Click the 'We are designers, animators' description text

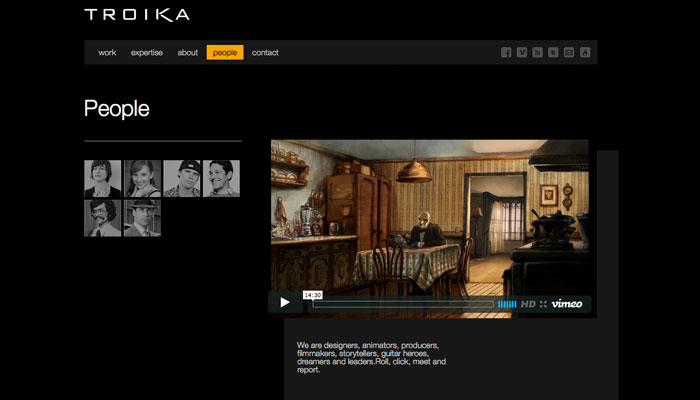point(371,357)
